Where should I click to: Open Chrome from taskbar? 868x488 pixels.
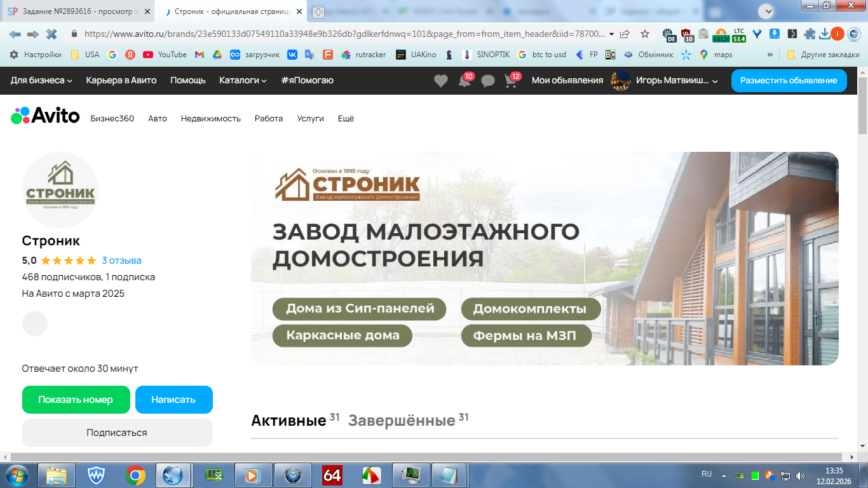[135, 475]
